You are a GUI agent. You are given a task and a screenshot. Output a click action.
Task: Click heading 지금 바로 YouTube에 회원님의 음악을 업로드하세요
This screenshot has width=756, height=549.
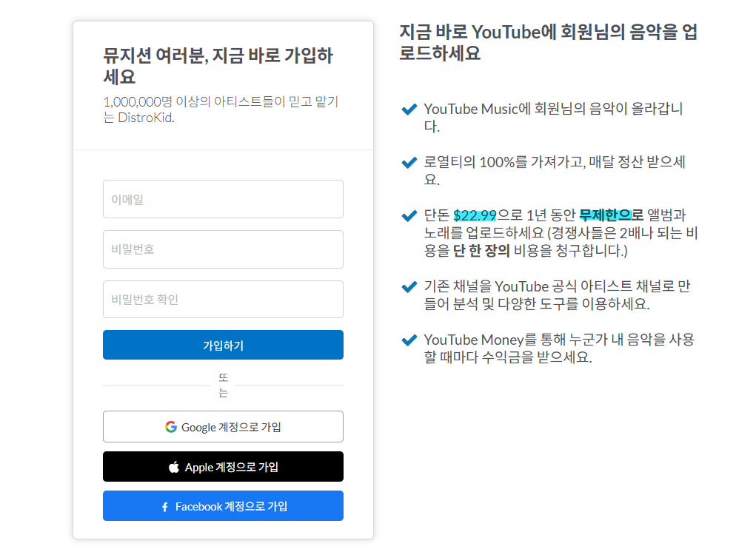pyautogui.click(x=549, y=42)
